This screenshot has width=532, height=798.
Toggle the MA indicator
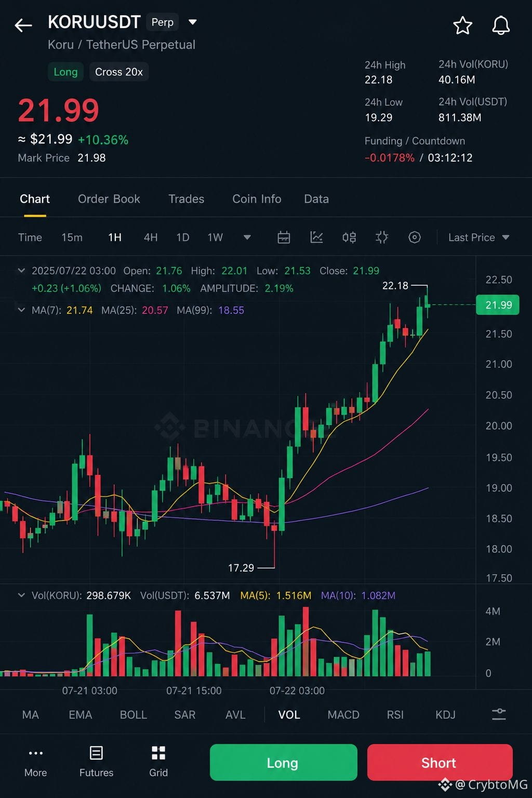pyautogui.click(x=31, y=715)
